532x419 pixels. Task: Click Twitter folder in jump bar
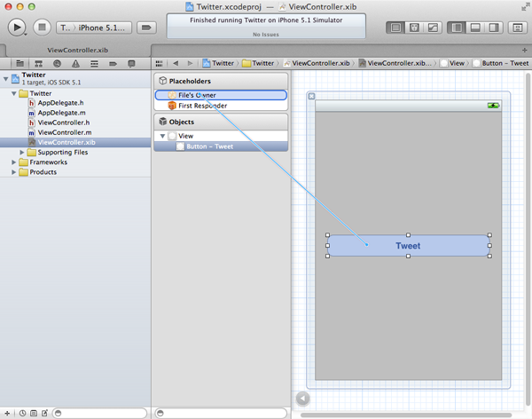point(259,63)
